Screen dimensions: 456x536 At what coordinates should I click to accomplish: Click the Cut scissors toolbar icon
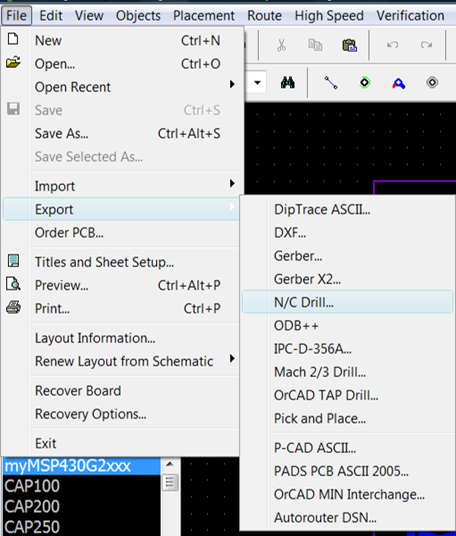pos(281,45)
